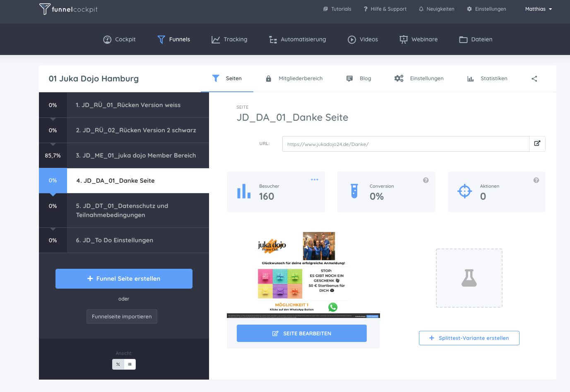
Task: Click Conversion help question mark
Action: 426,180
